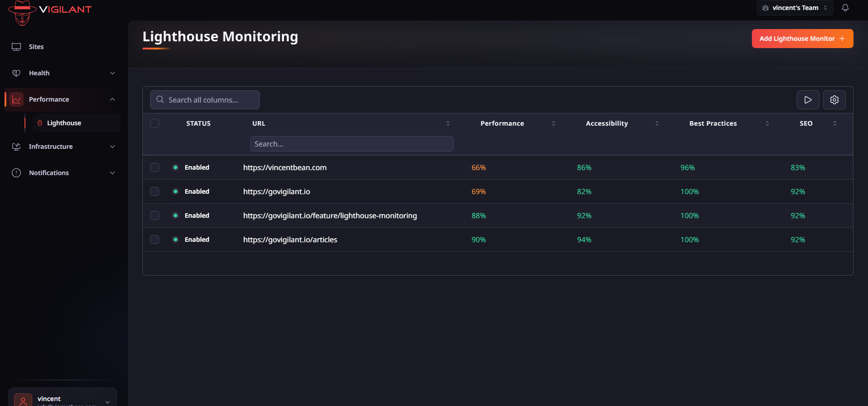Check the vincentbean.com row checkbox
This screenshot has height=406, width=868.
(x=155, y=167)
